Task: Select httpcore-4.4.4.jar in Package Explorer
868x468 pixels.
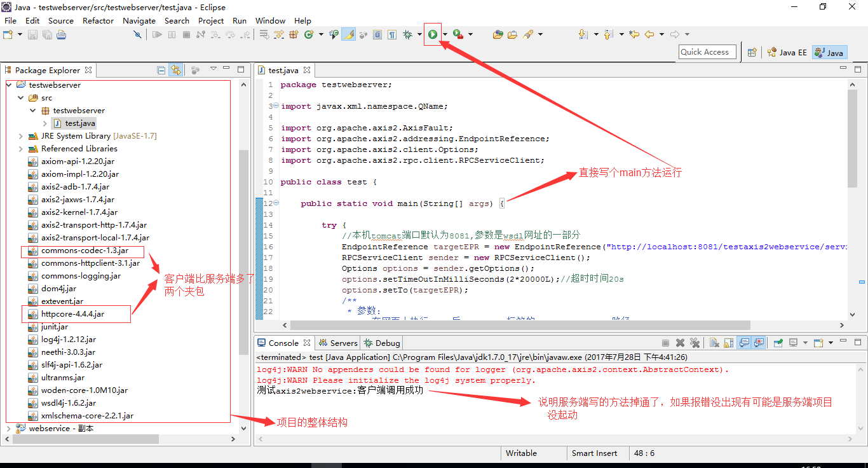Action: point(72,314)
